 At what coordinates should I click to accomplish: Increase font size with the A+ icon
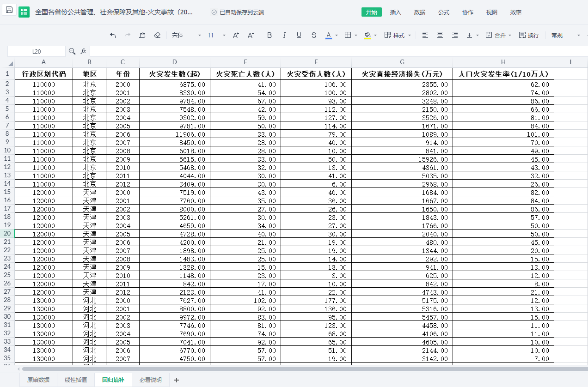[x=236, y=35]
